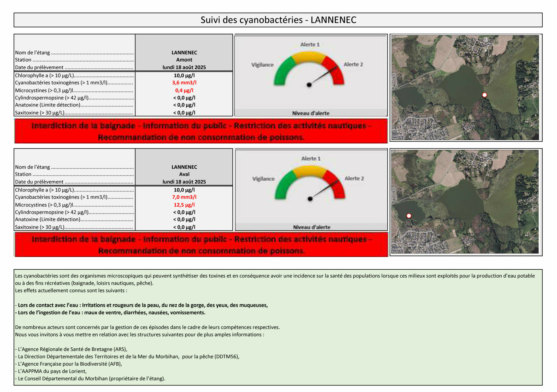The width and height of the screenshot is (557, 392).
Task: Click the Amont red bathing ban banner
Action: tap(201, 131)
